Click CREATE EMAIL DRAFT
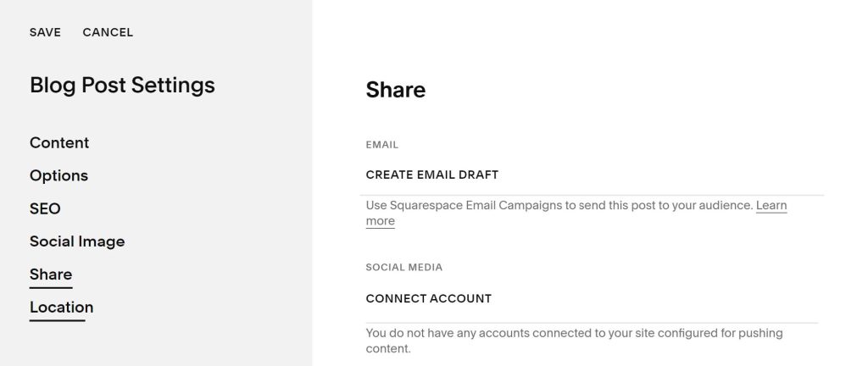The height and width of the screenshot is (366, 868). [x=432, y=175]
